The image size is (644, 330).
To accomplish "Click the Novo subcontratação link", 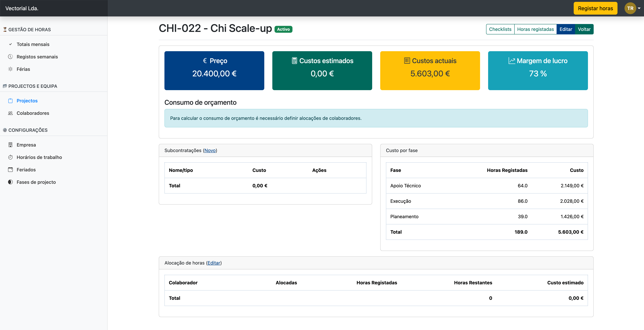I will 210,150.
